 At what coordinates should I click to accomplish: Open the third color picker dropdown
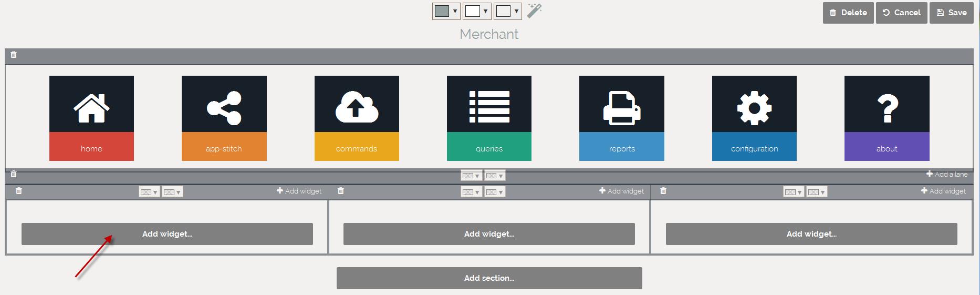[507, 11]
